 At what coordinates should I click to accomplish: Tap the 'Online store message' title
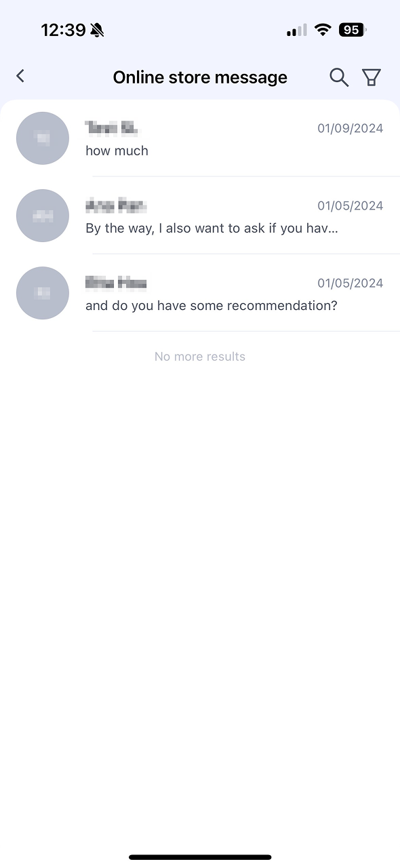200,77
